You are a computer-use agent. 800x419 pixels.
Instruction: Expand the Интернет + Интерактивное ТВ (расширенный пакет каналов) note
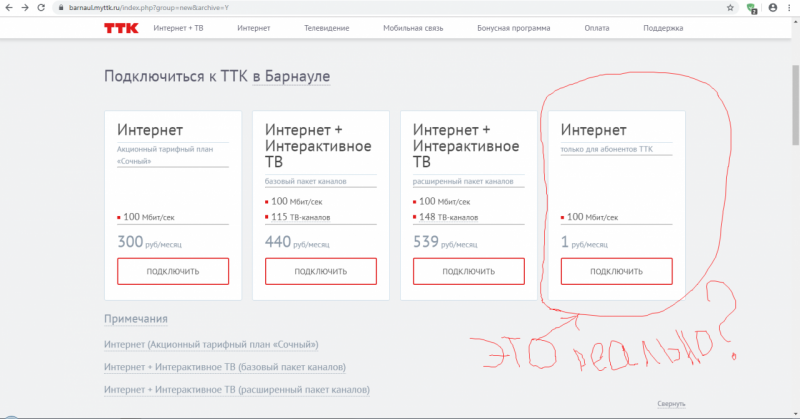237,389
